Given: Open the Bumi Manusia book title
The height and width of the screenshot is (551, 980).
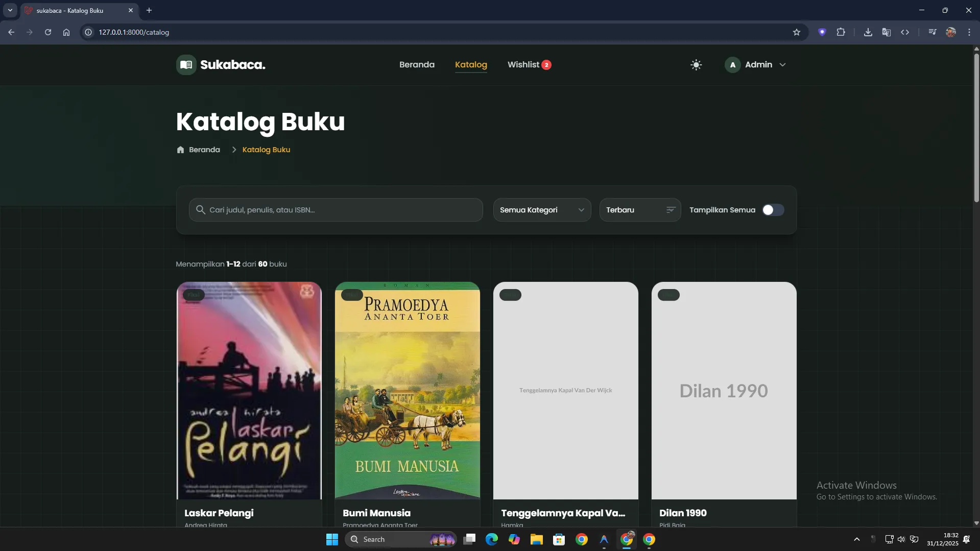Looking at the screenshot, I should (x=376, y=513).
